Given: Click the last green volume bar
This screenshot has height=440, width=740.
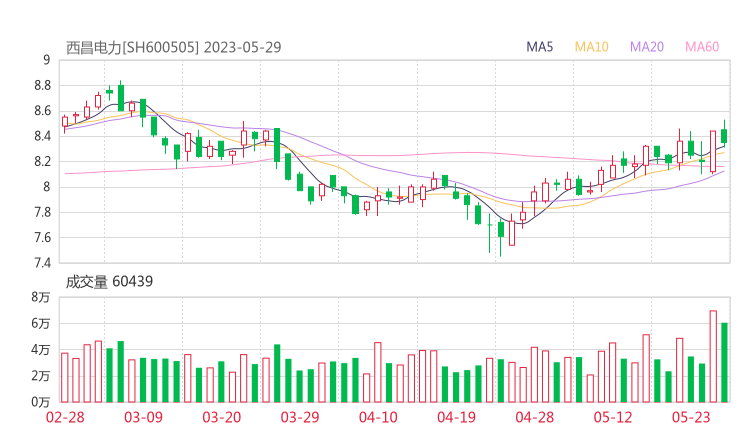Looking at the screenshot, I should click(724, 363).
